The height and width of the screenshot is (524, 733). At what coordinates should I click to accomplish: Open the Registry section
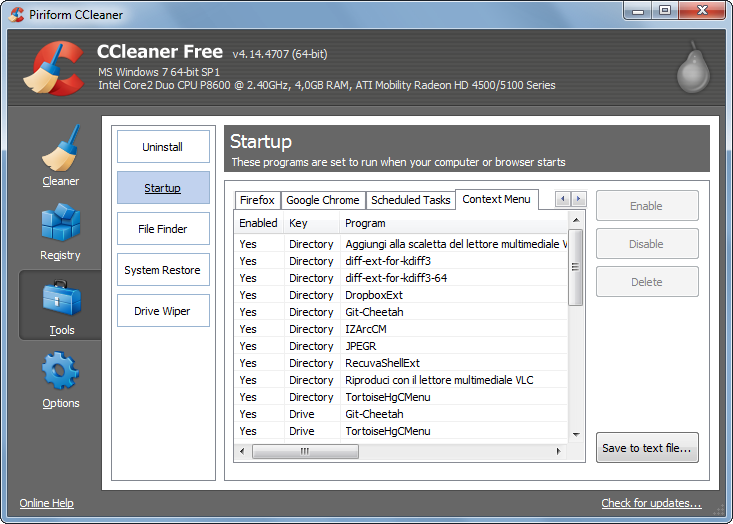(x=60, y=232)
